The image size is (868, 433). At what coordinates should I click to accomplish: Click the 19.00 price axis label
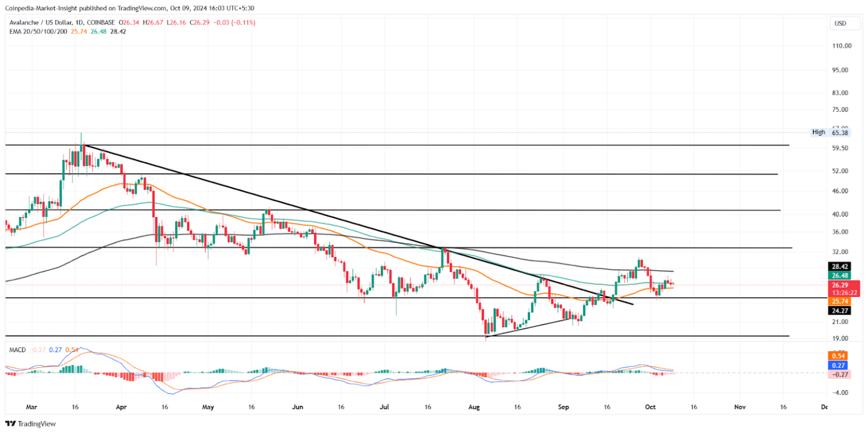(x=841, y=338)
